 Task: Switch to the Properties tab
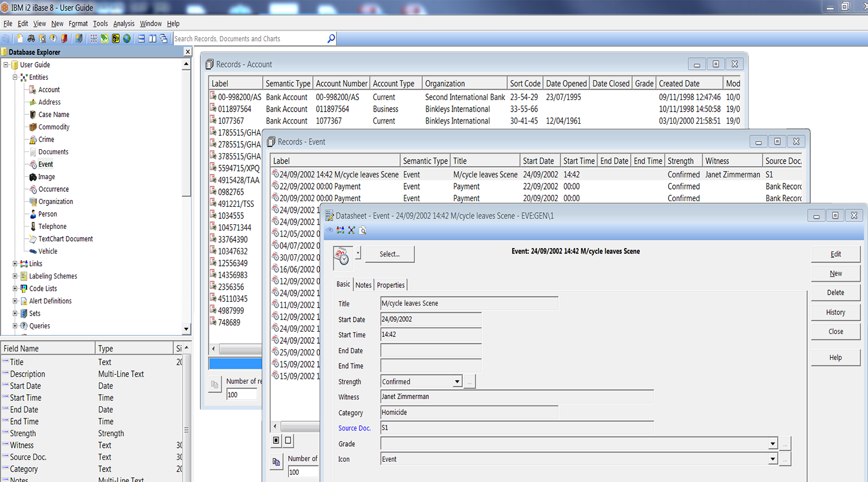coord(391,285)
